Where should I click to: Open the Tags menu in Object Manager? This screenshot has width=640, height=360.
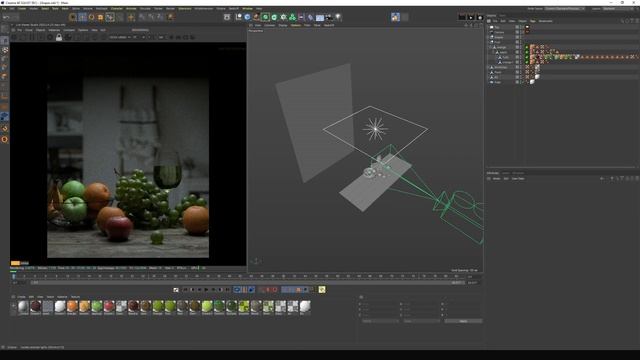click(x=533, y=21)
